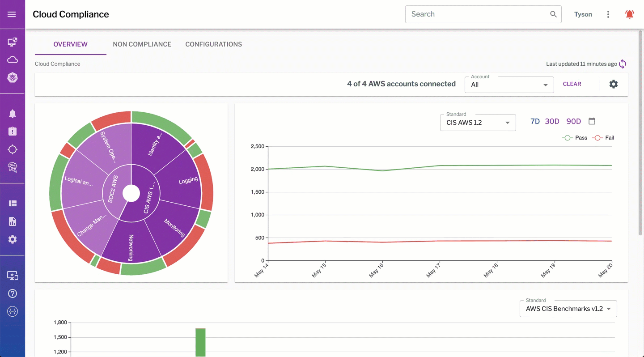The height and width of the screenshot is (357, 644).
Task: Open the dashboard grid sidebar icon
Action: pos(13,204)
